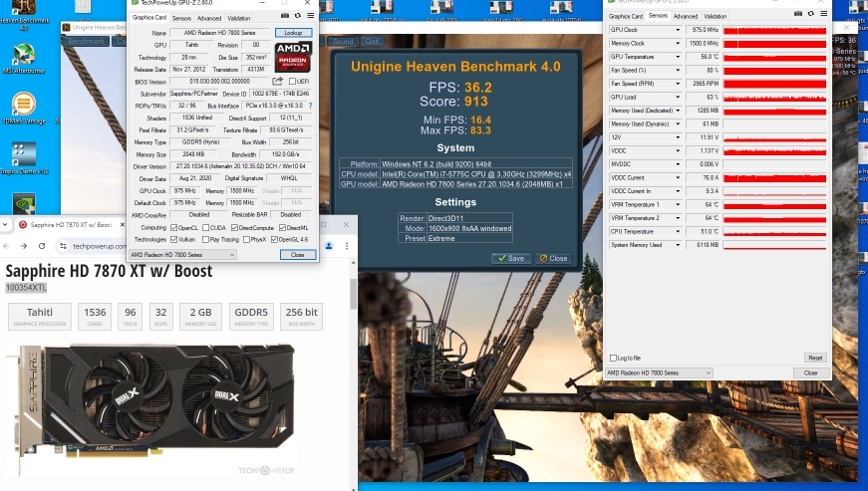Viewport: 868px width, 491px height.
Task: Expand GPU Clock sensor dropdown
Action: point(678,30)
